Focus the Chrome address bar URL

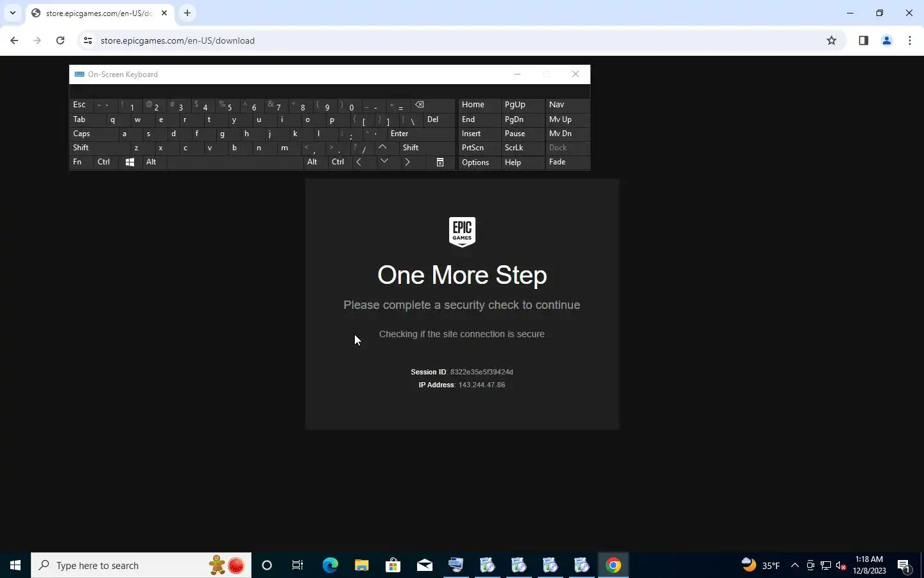(x=178, y=40)
